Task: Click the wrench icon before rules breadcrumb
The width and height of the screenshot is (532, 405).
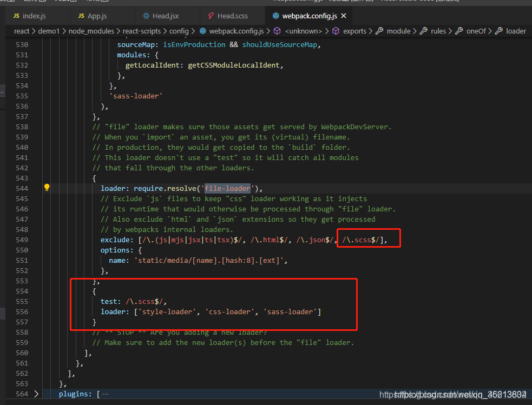Action: [423, 31]
